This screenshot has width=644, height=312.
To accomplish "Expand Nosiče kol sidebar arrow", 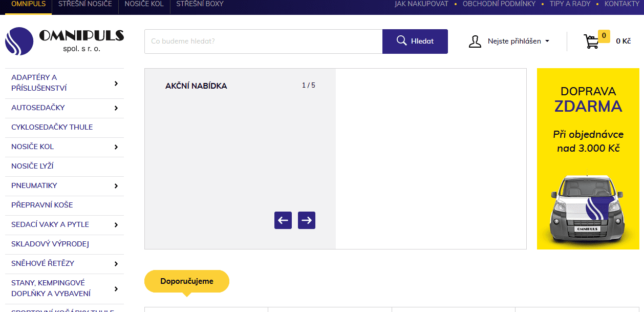I will [x=116, y=147].
